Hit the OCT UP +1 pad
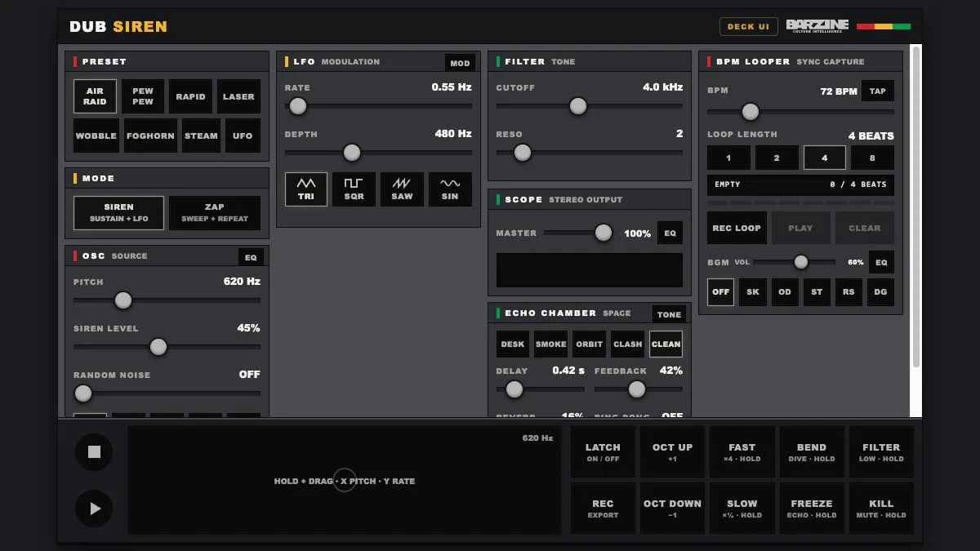 point(673,452)
